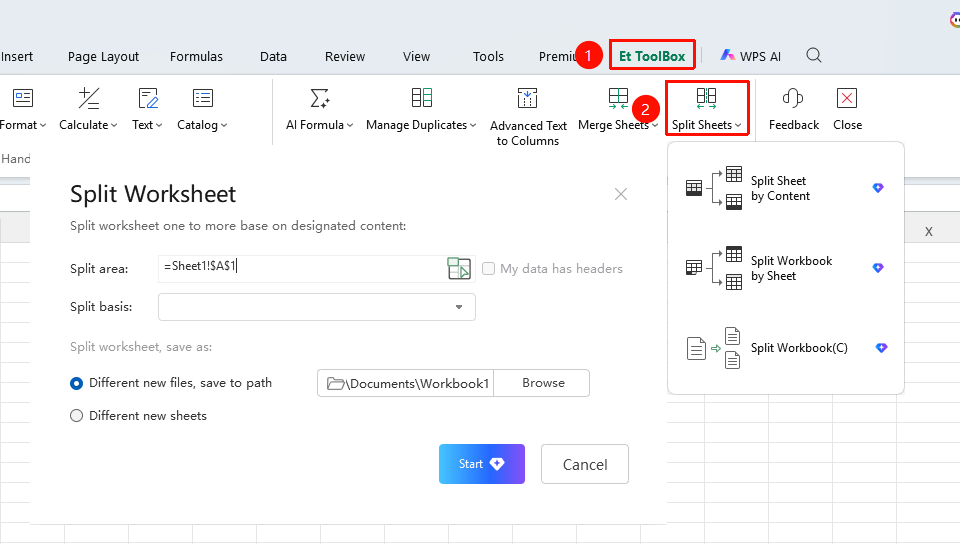Select Different new files, save to path
This screenshot has width=960, height=544.
point(77,384)
